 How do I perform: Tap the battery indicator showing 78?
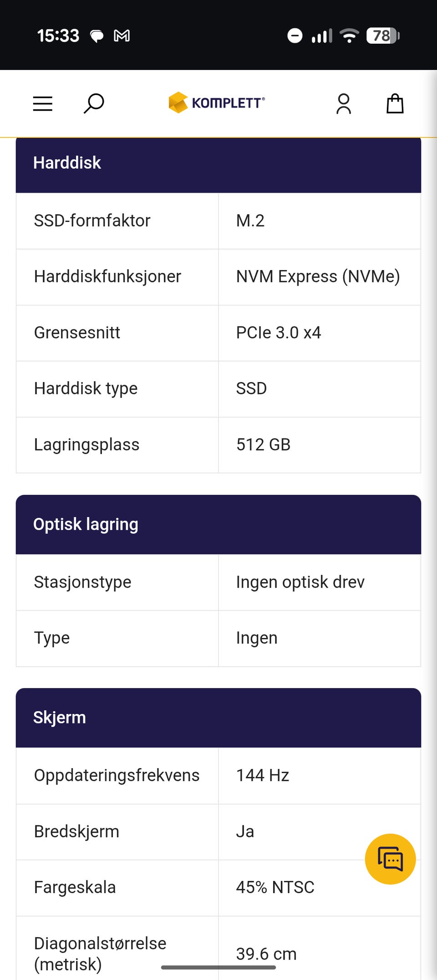383,35
